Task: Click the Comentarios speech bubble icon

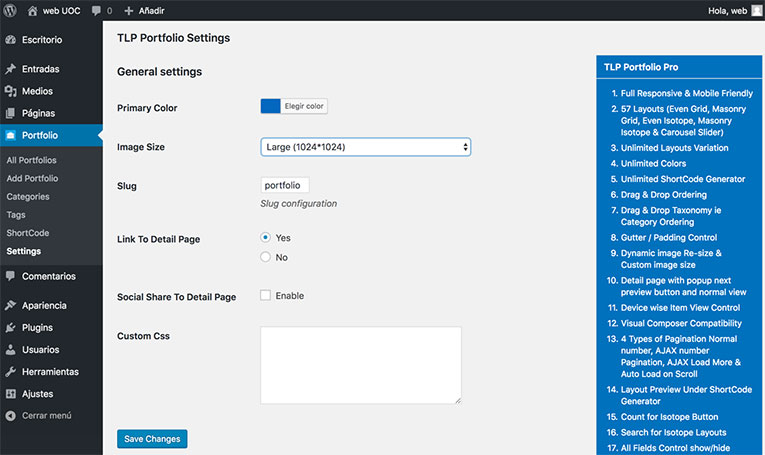Action: coord(11,276)
